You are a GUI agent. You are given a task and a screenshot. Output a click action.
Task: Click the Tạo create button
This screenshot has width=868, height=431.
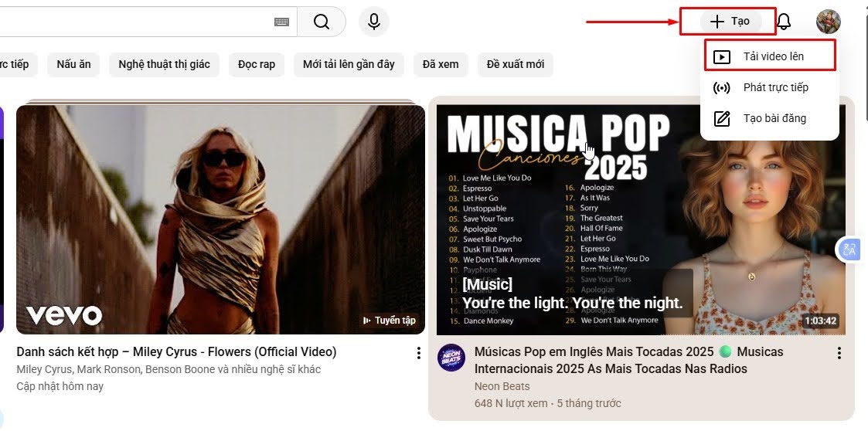(730, 22)
